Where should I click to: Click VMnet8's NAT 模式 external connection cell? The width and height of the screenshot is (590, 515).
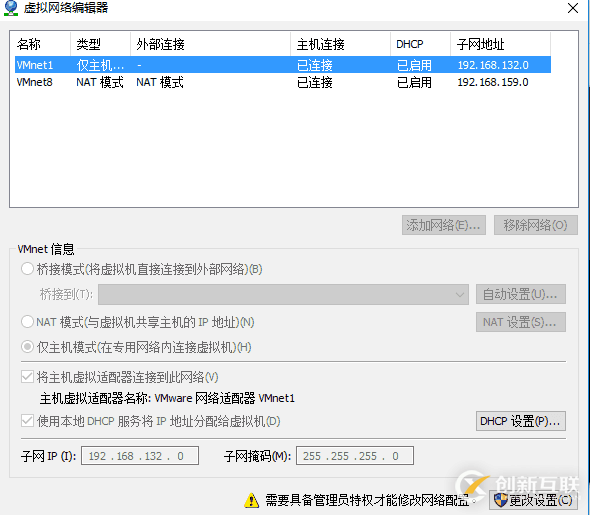160,82
